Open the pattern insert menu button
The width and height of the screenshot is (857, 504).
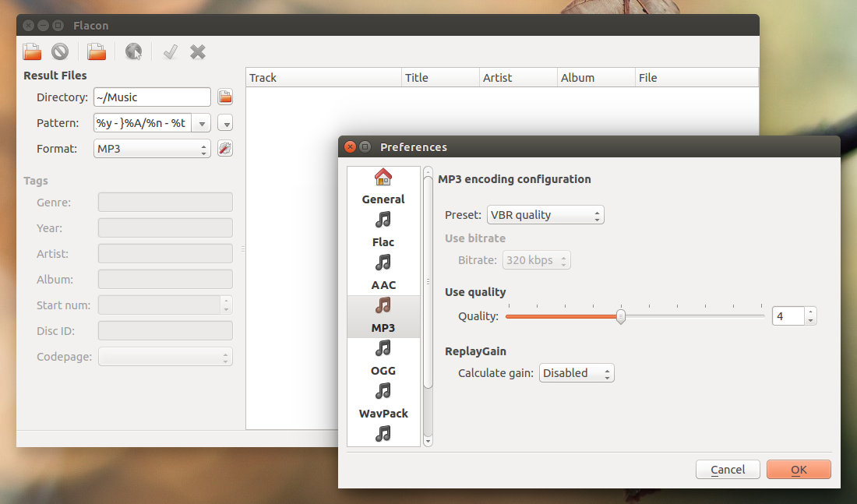tap(225, 124)
